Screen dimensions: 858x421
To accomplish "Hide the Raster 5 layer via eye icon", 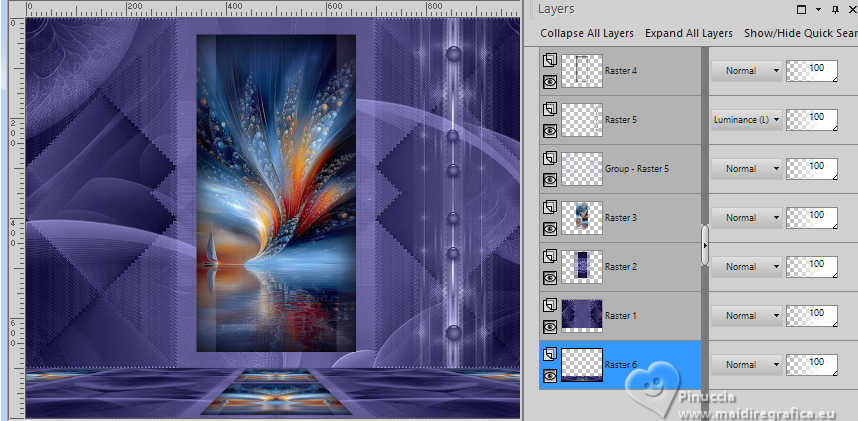I will [550, 131].
